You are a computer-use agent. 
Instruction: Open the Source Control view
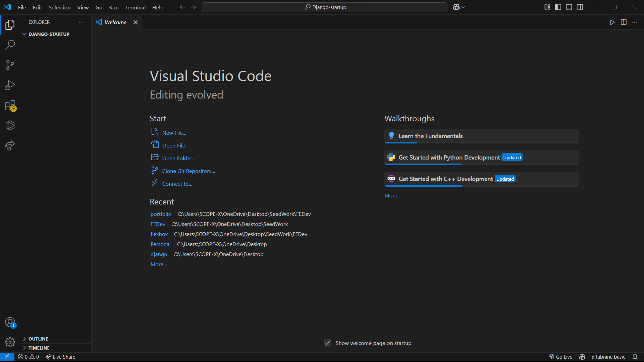[10, 65]
